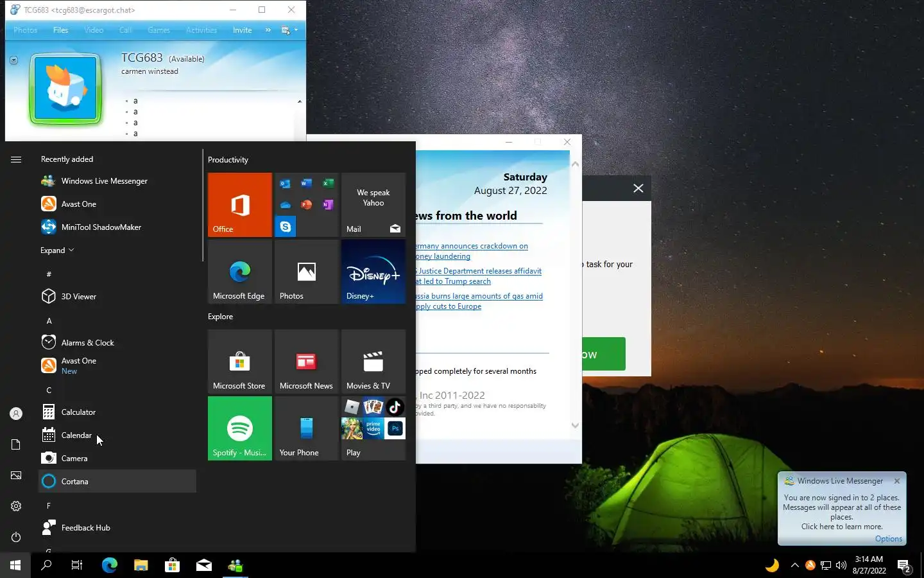Screen dimensions: 924x578
Task: Open the Photos tile
Action: click(307, 272)
